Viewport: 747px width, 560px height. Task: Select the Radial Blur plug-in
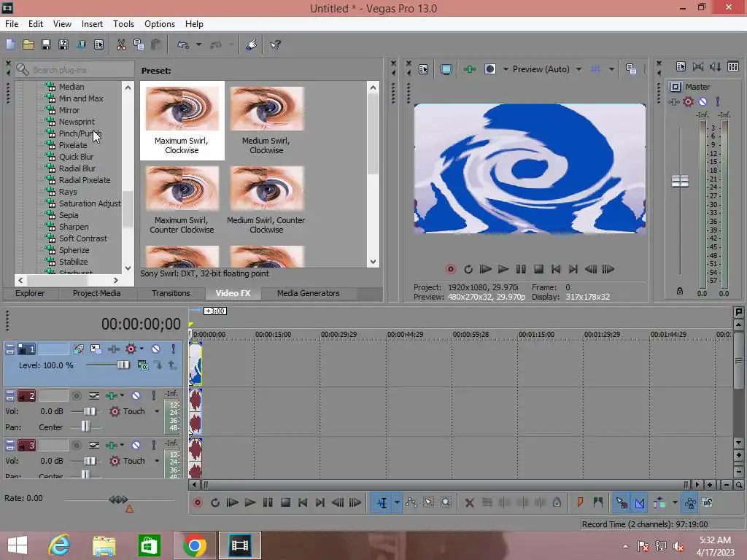coord(77,168)
